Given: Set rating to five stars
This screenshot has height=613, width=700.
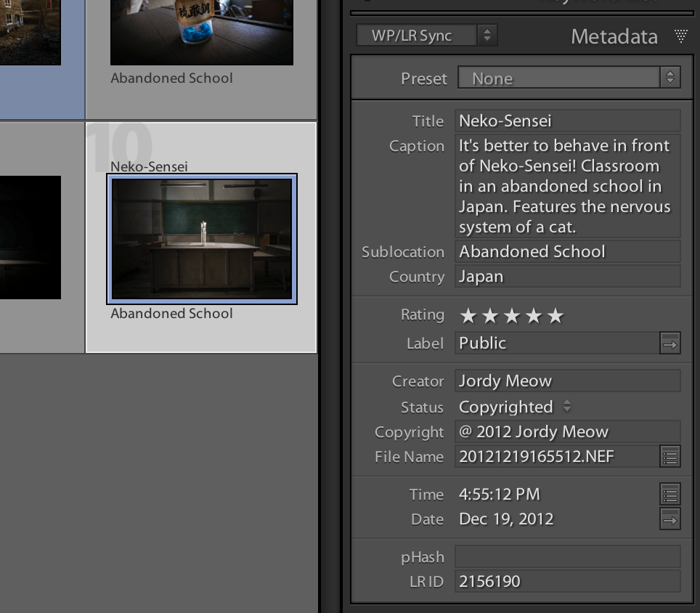Looking at the screenshot, I should pos(555,316).
